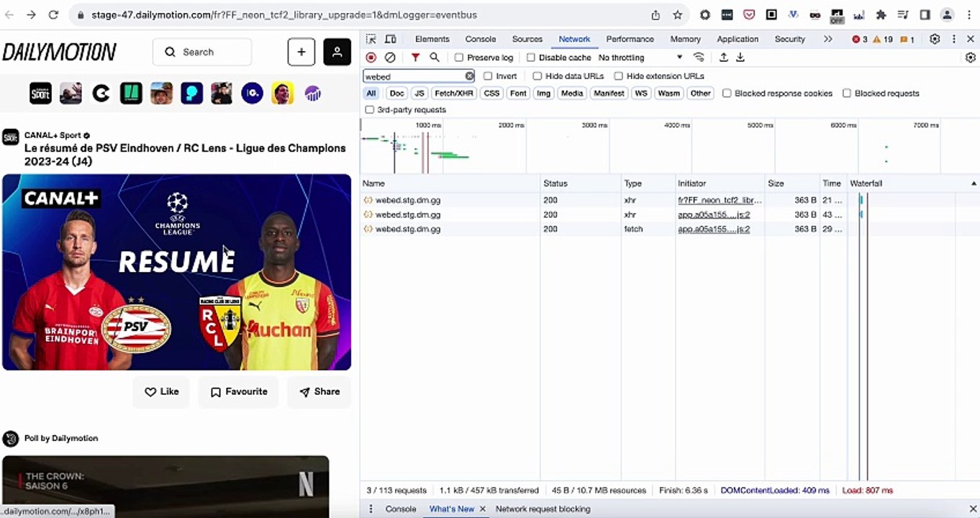Open the drawer three-dot menu

pyautogui.click(x=371, y=509)
